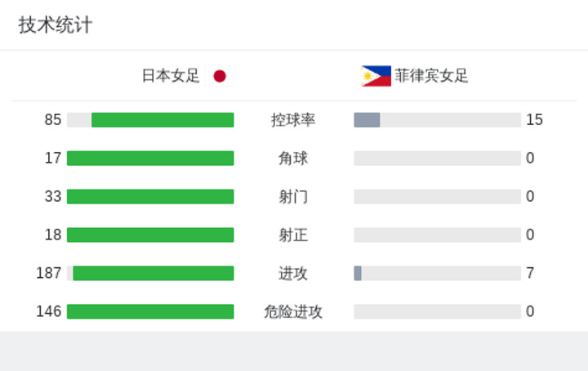This screenshot has width=588, height=371.
Task: Click Japan's 危险进攻 value 146
Action: pos(49,311)
